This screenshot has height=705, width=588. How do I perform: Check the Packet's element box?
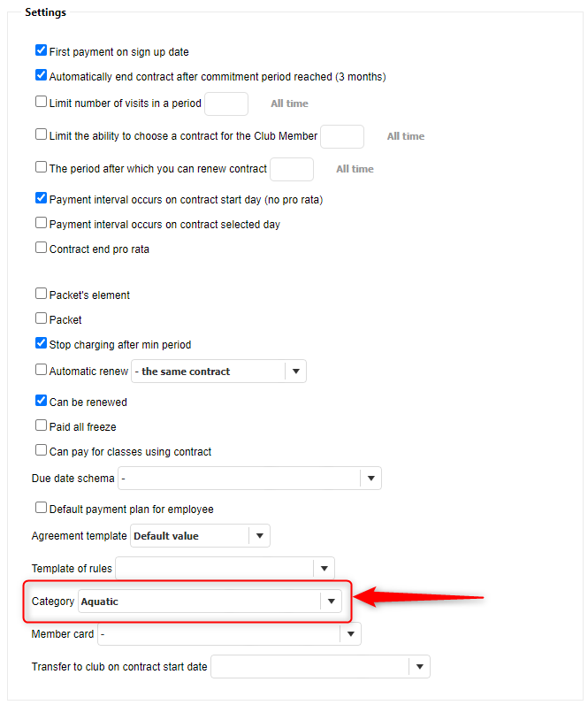click(41, 294)
